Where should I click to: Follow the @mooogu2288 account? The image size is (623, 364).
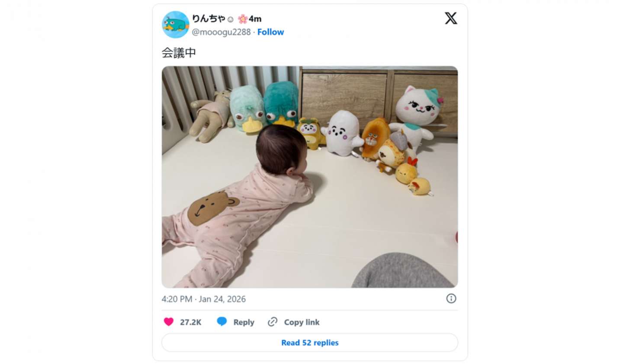pyautogui.click(x=270, y=32)
